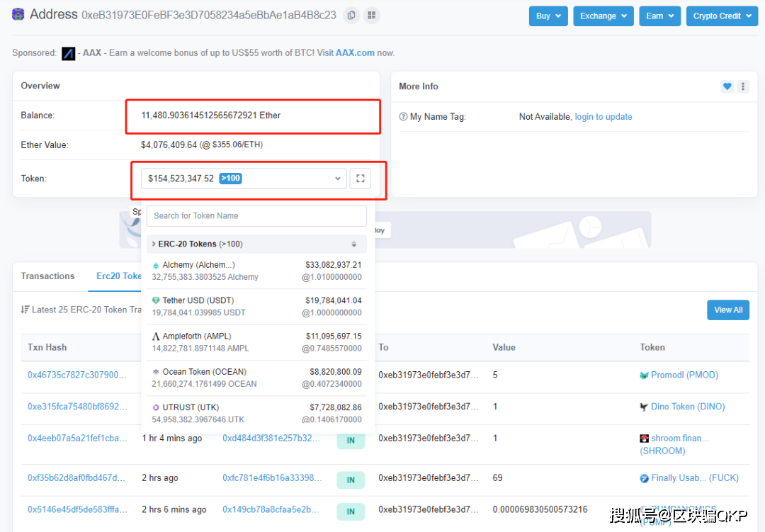This screenshot has width=765, height=532.
Task: Select the Alchemy (Alchem...) token name
Action: click(x=198, y=265)
